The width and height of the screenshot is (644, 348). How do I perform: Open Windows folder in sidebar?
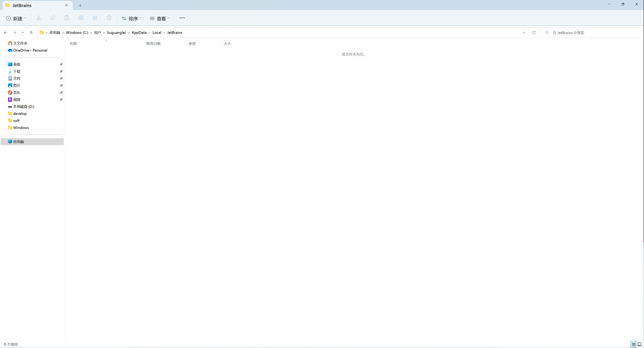[18, 127]
